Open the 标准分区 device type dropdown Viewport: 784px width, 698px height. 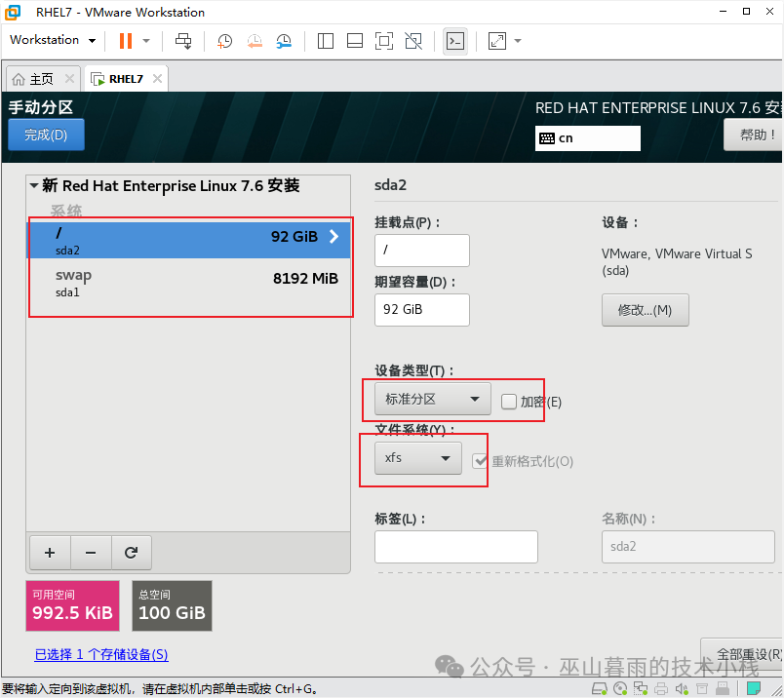click(x=432, y=399)
